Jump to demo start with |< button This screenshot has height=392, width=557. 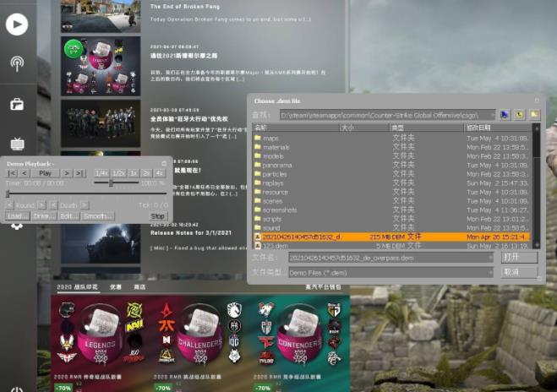point(12,173)
